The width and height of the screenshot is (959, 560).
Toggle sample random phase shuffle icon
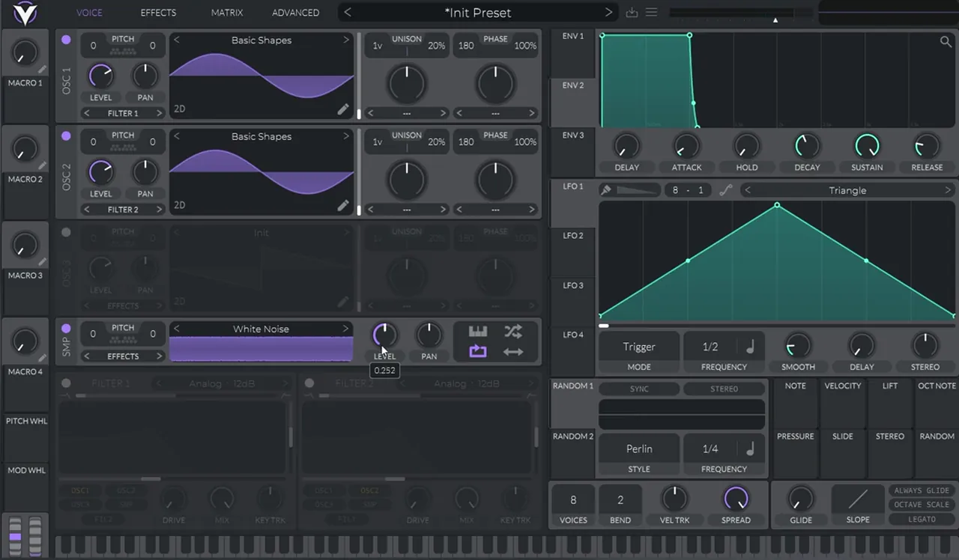click(513, 332)
